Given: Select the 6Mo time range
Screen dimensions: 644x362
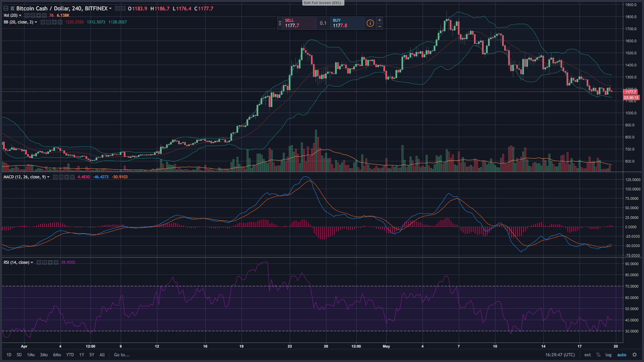Looking at the screenshot, I should (57, 355).
